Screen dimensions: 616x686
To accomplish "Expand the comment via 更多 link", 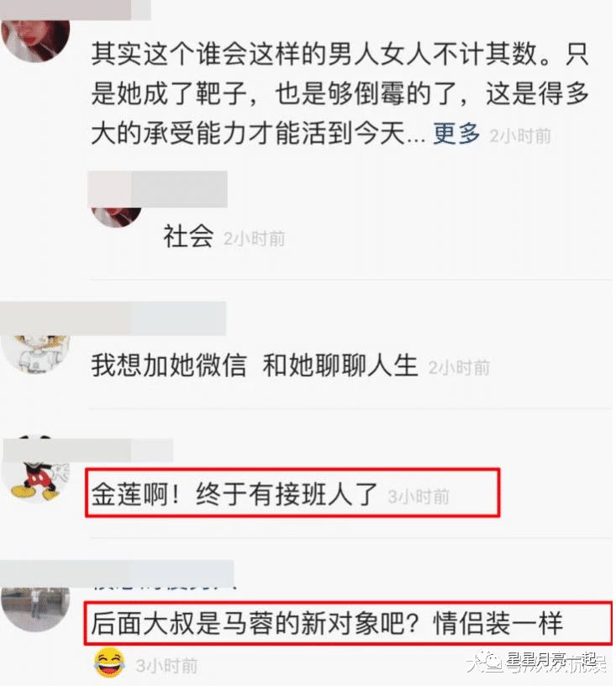I will [x=456, y=134].
